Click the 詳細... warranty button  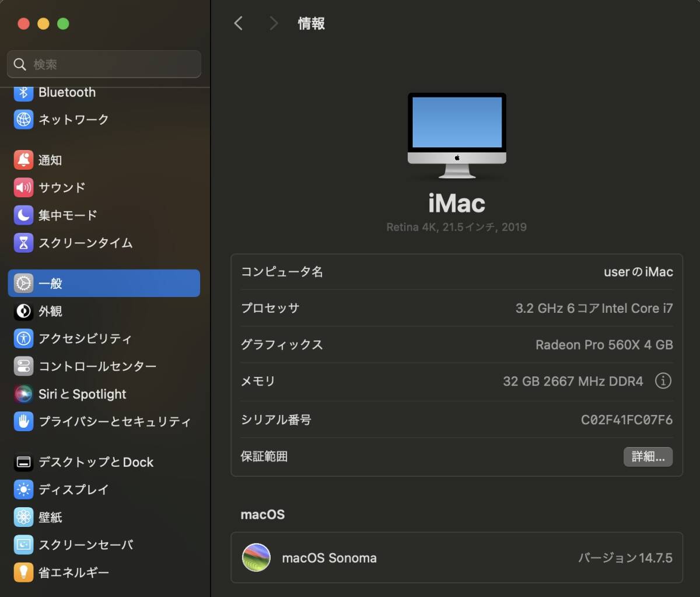tap(648, 457)
